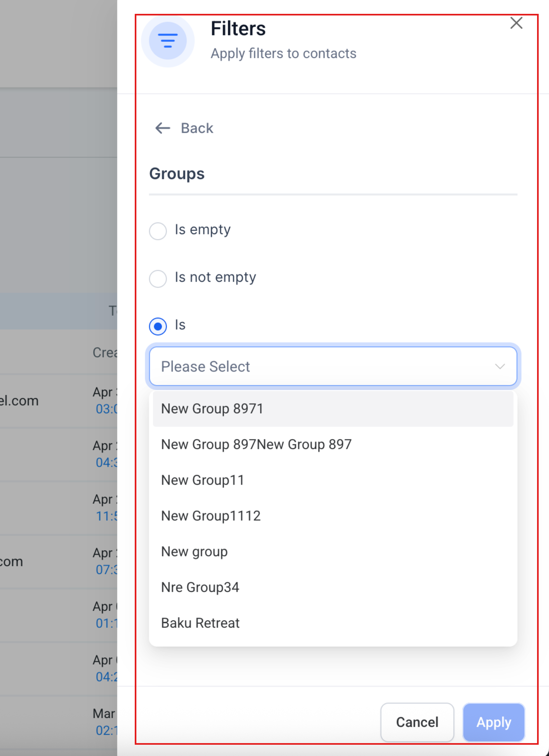Choose Baku Retreat group option
Image resolution: width=549 pixels, height=756 pixels.
pyautogui.click(x=201, y=623)
